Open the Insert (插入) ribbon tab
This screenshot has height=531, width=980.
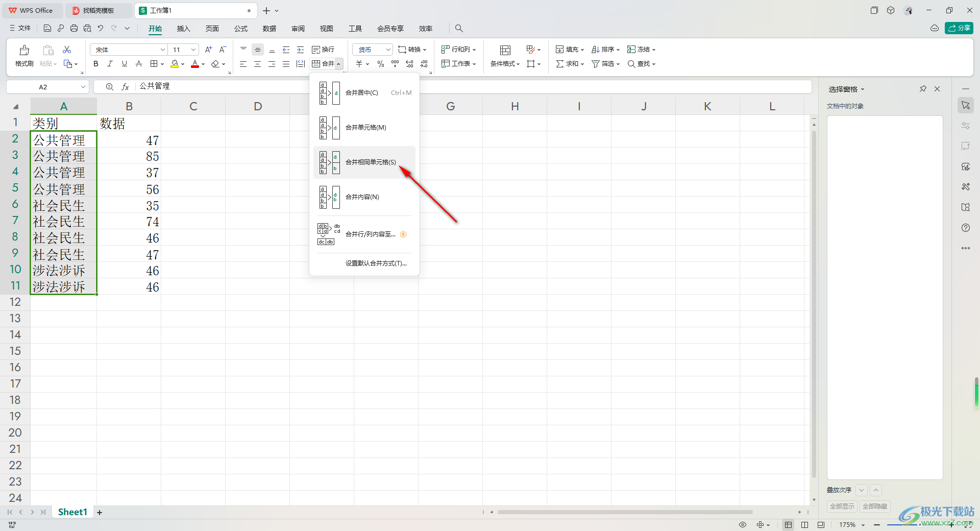[x=183, y=29]
